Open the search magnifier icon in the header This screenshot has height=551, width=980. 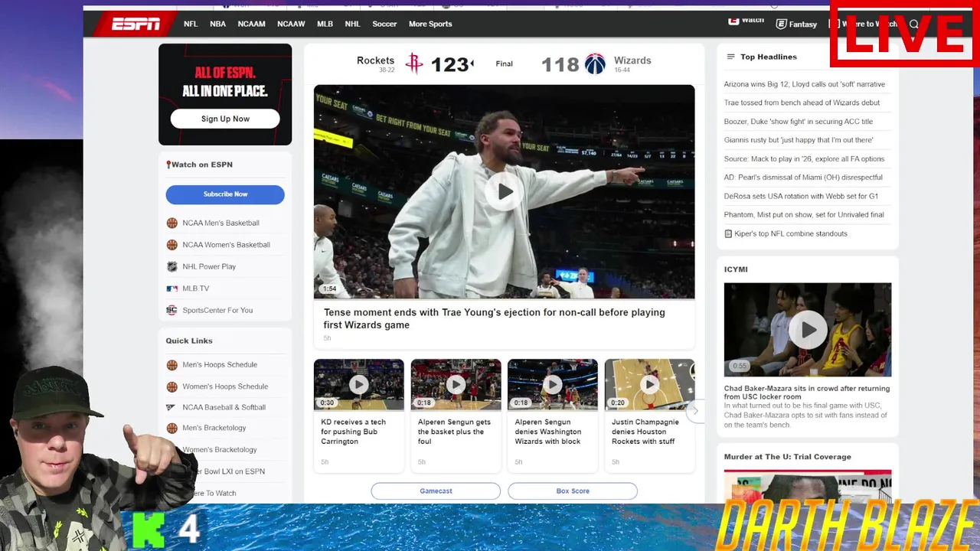point(914,24)
